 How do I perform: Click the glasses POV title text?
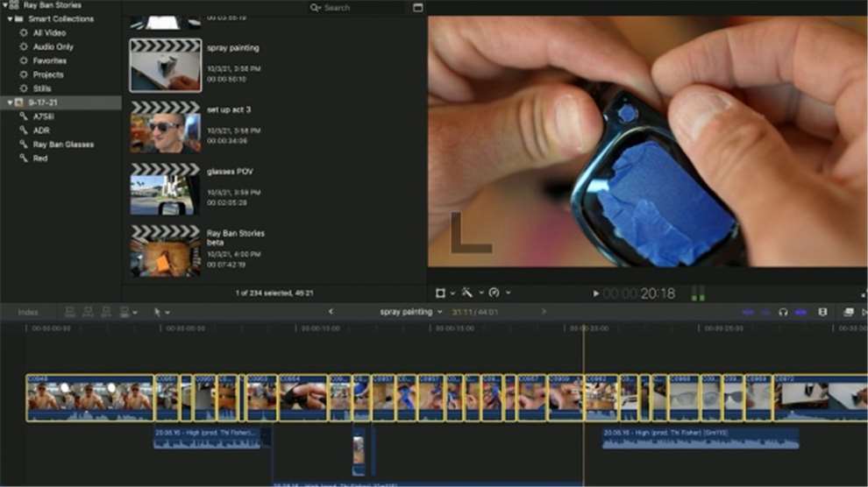pos(230,172)
